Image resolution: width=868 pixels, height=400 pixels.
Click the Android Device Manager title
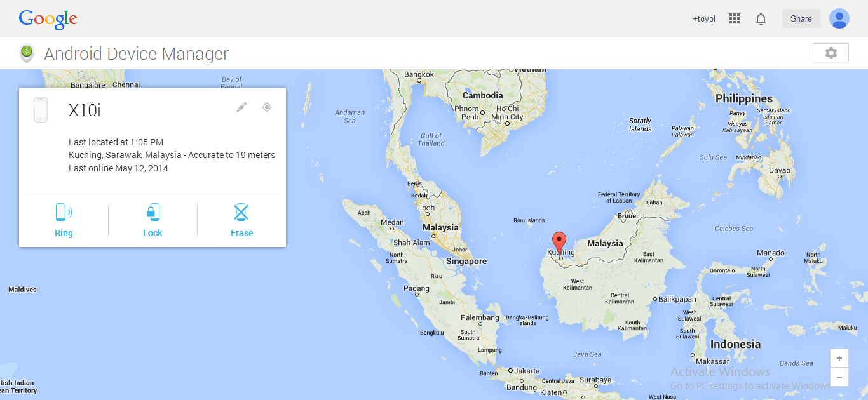pyautogui.click(x=136, y=54)
